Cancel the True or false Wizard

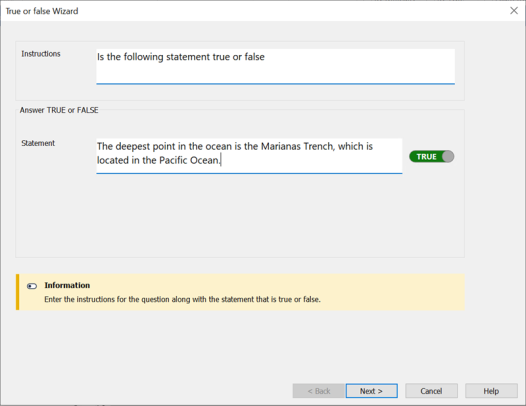[431, 391]
